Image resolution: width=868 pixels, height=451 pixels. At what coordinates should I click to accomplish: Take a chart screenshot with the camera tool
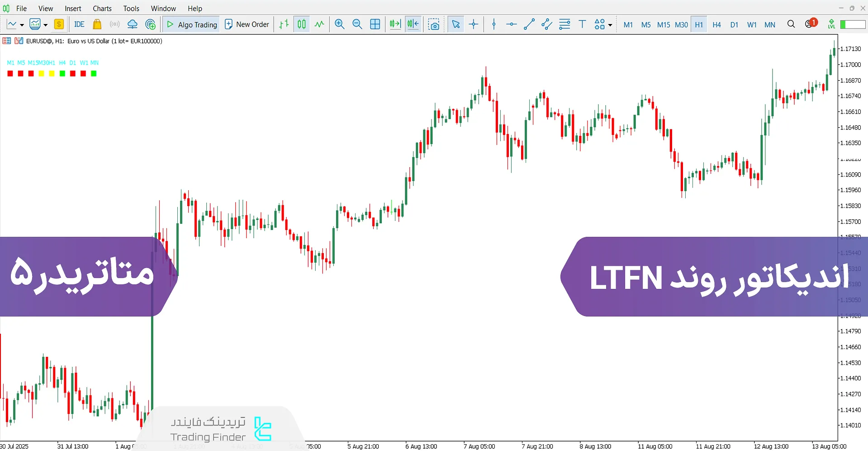coord(434,24)
